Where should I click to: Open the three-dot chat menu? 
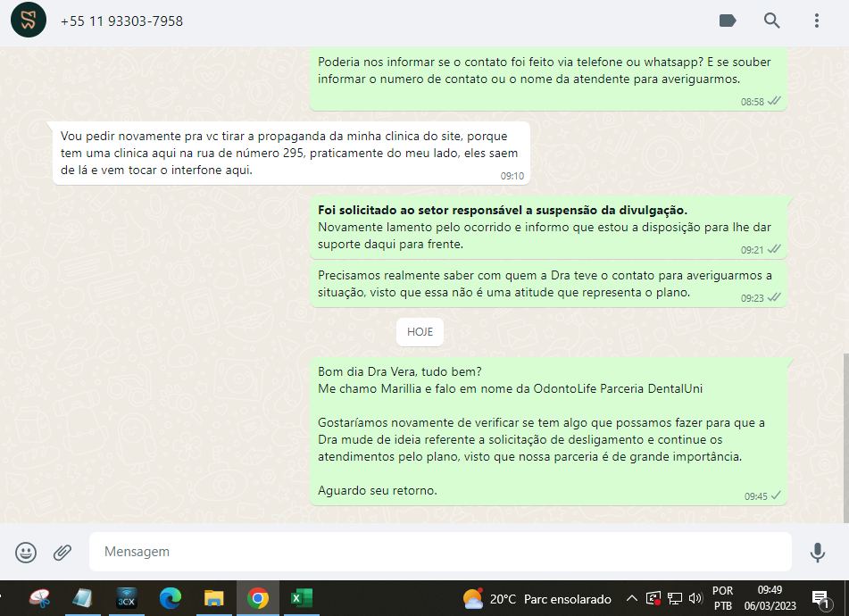pos(816,21)
